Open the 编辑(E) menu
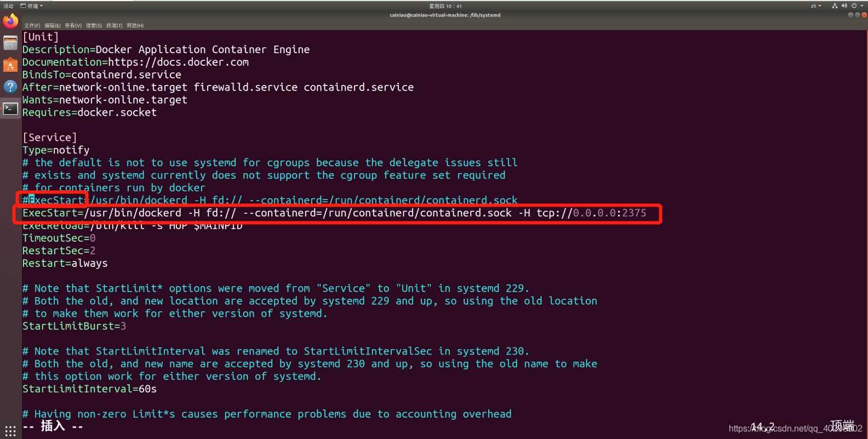This screenshot has width=868, height=439. (x=53, y=26)
